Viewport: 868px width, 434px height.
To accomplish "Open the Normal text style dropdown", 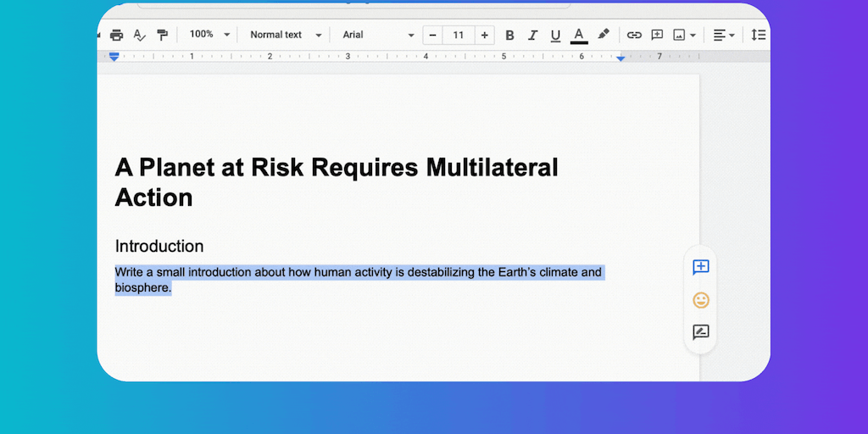I will click(x=286, y=35).
